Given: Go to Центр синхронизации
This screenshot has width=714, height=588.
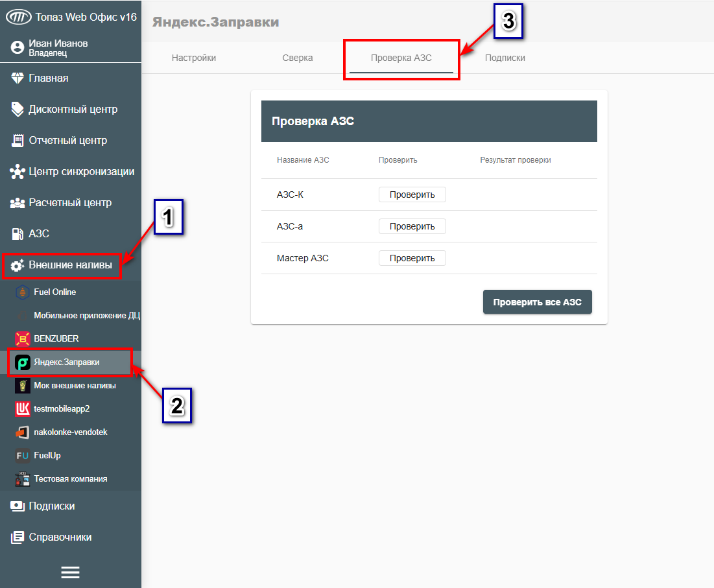Looking at the screenshot, I should click(71, 172).
